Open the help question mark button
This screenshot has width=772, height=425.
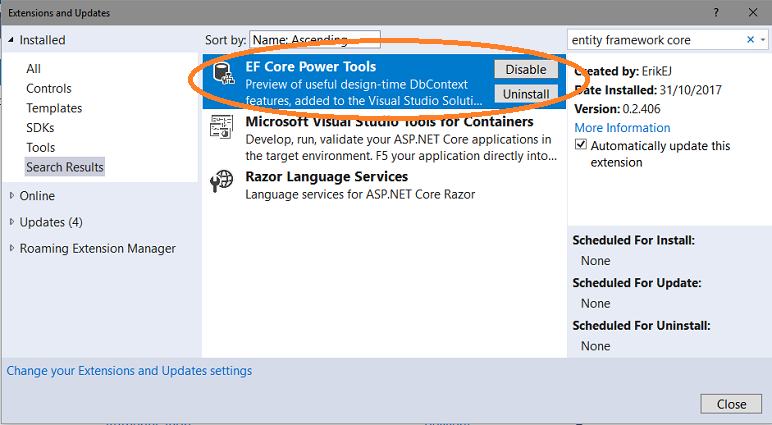pos(716,13)
